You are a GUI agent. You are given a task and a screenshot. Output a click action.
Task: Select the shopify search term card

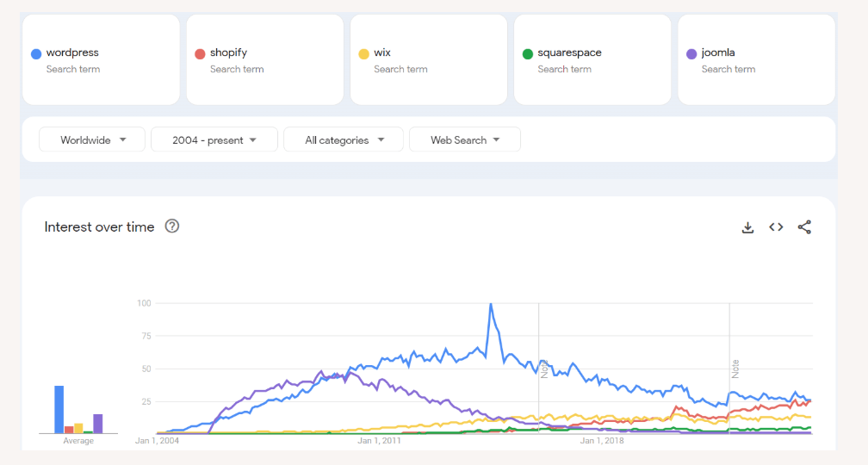click(265, 59)
